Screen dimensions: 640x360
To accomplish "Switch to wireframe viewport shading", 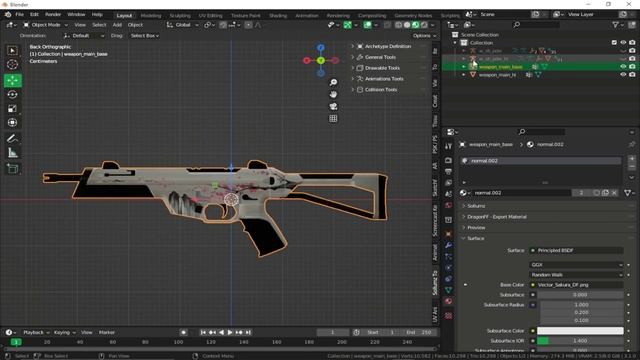I will click(x=398, y=25).
